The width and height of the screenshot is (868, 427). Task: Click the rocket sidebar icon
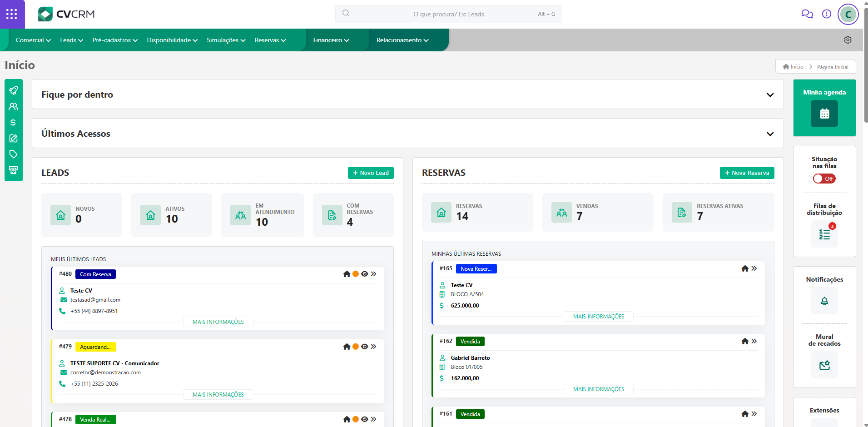[x=14, y=90]
